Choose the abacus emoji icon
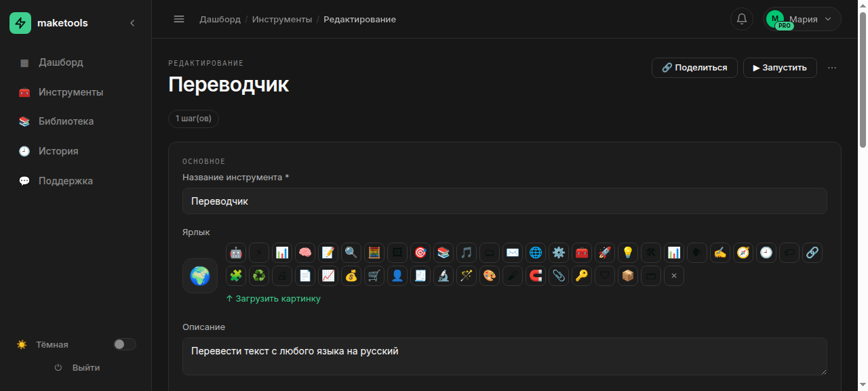 374,253
